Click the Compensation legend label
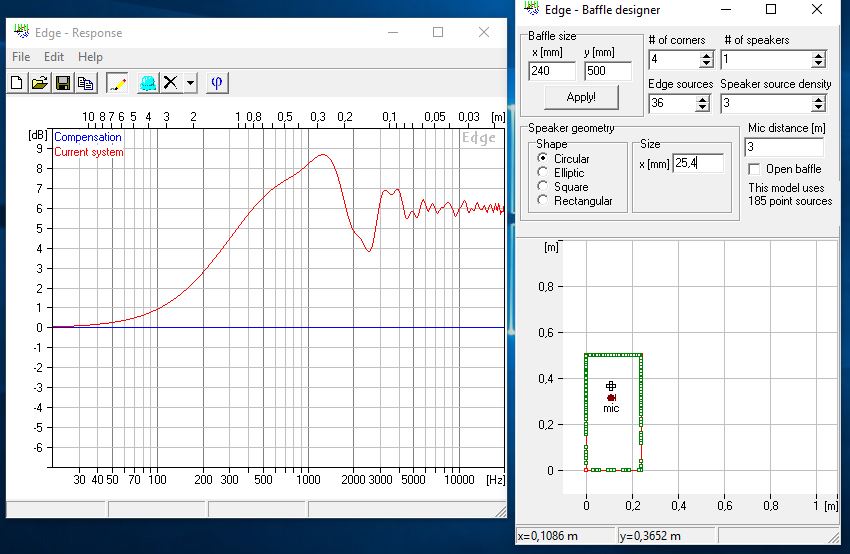Viewport: 850px width, 554px height. click(x=88, y=137)
